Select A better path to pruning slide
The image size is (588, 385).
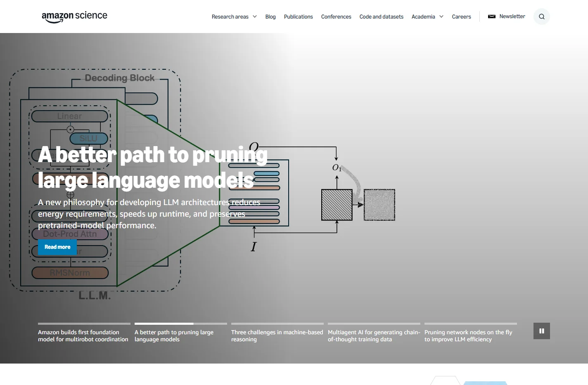point(174,335)
